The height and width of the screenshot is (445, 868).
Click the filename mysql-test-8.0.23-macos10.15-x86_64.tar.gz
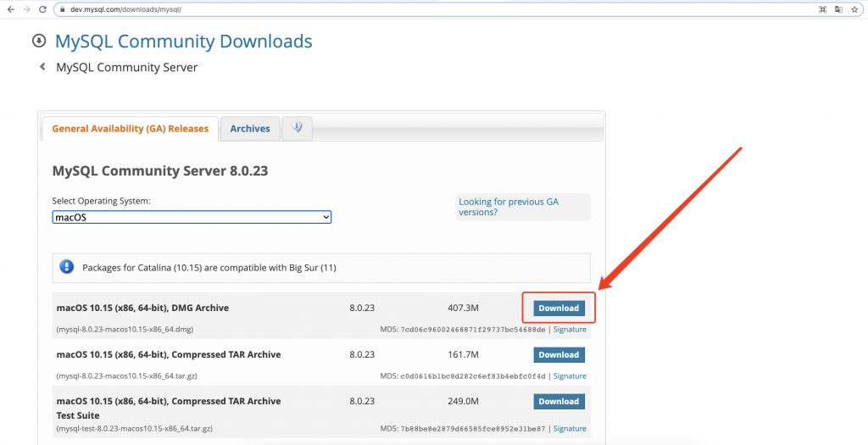click(x=135, y=428)
